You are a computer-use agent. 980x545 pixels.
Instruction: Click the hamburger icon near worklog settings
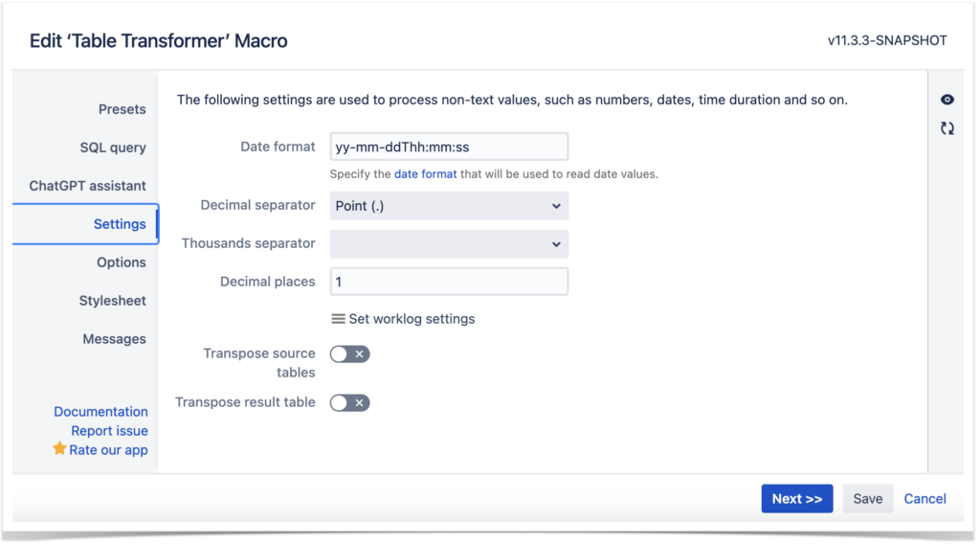[338, 319]
